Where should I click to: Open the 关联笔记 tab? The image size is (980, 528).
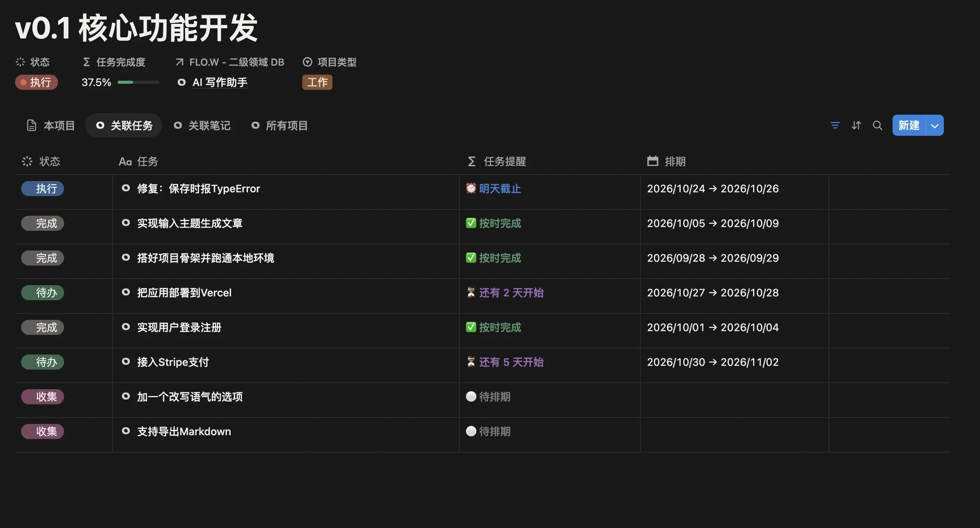point(202,125)
